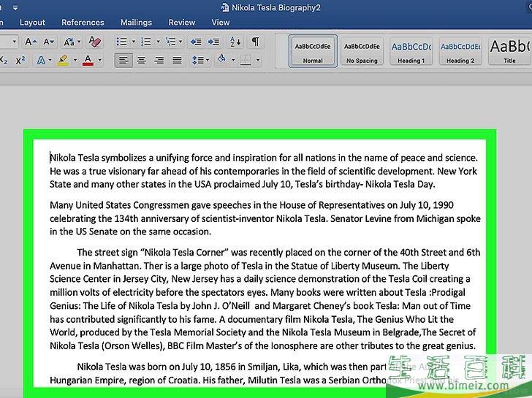Open the References tab
The height and width of the screenshot is (398, 532).
click(x=83, y=23)
